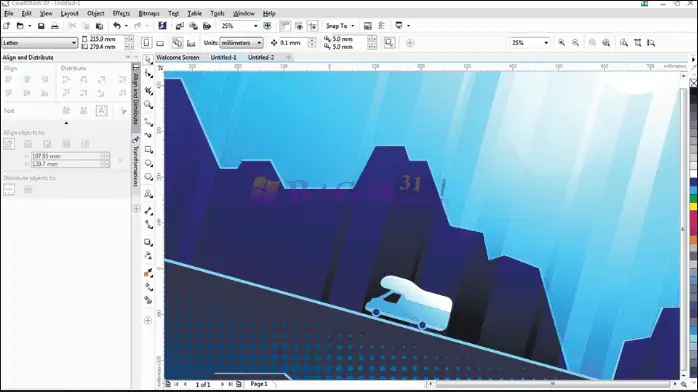This screenshot has width=698, height=392.
Task: Open the File menu
Action: click(8, 13)
